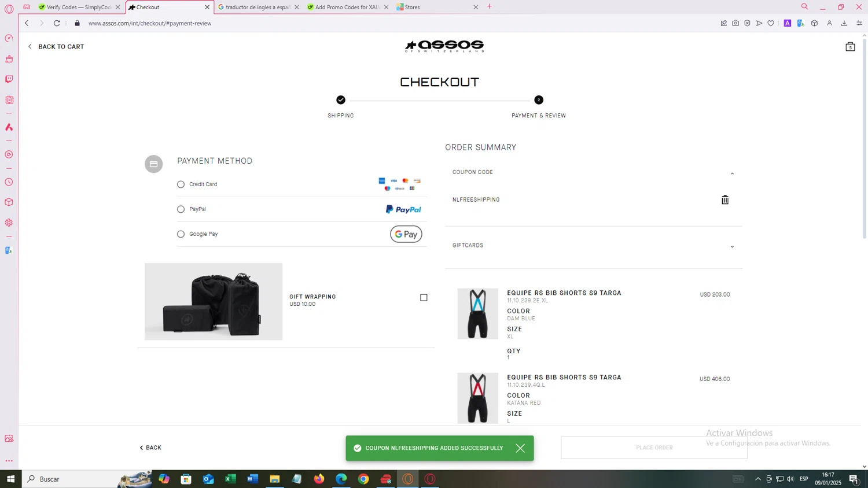Add page to bookmarks heart icon
Screen dimensions: 868x488
(771, 23)
